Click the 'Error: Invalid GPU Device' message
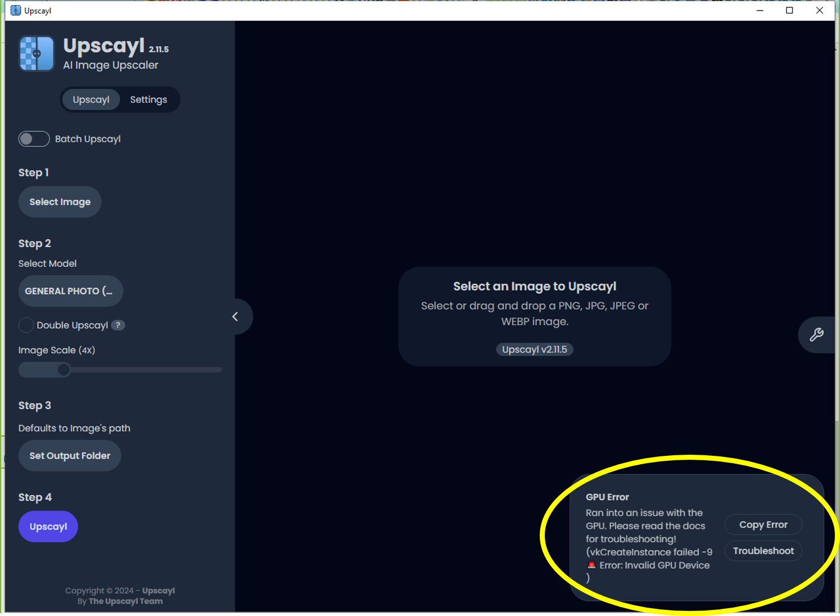 click(x=655, y=565)
